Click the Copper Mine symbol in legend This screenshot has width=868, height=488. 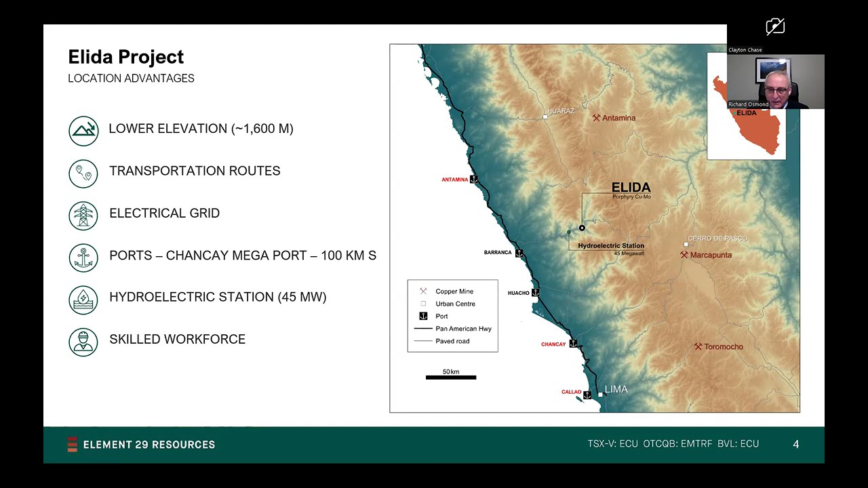(x=423, y=291)
